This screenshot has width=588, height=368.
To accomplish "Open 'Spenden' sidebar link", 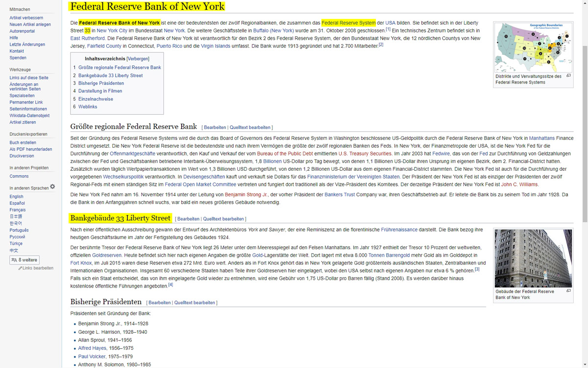I will [18, 58].
